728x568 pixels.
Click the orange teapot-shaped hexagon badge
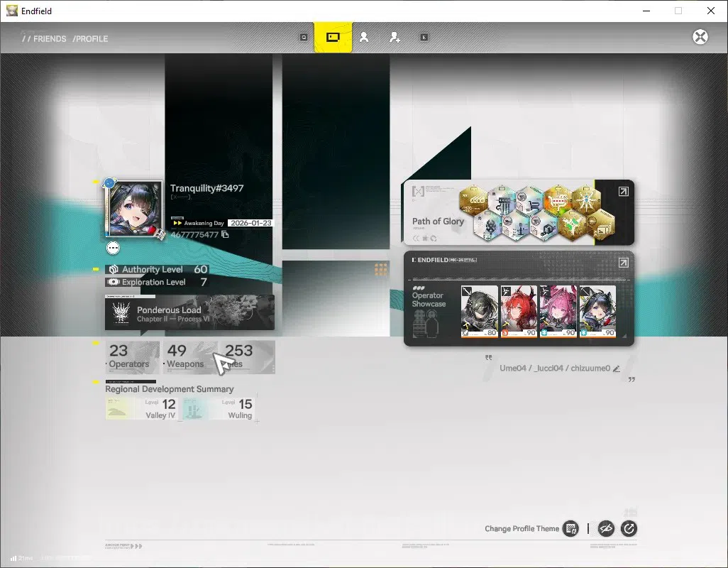558,201
